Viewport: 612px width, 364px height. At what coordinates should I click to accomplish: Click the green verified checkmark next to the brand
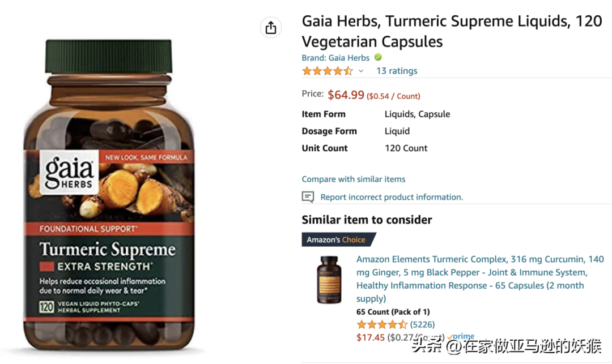[378, 57]
